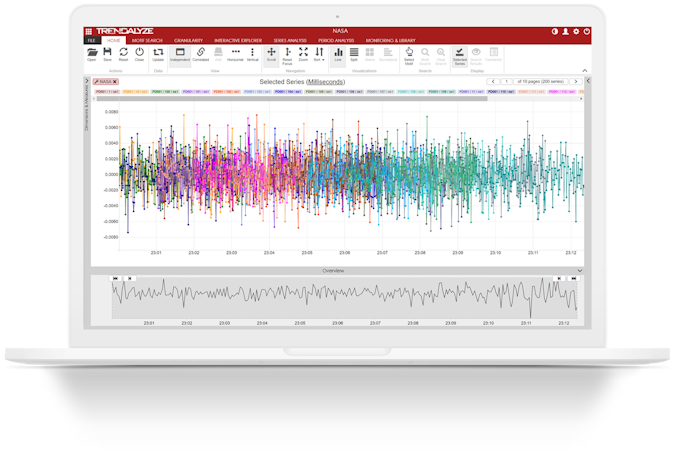Click the power logout icon in header
675x450 pixels.
click(586, 31)
